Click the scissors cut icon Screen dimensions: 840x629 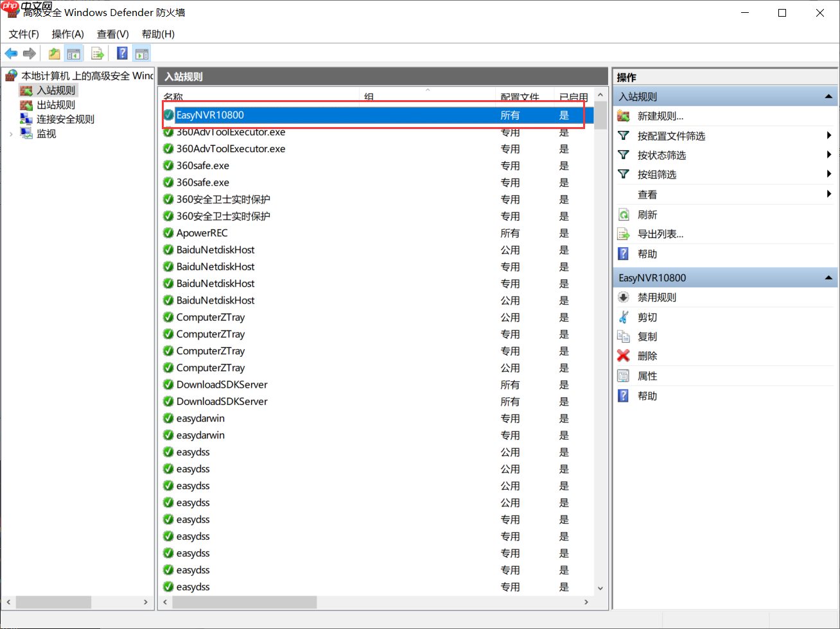[x=623, y=317]
